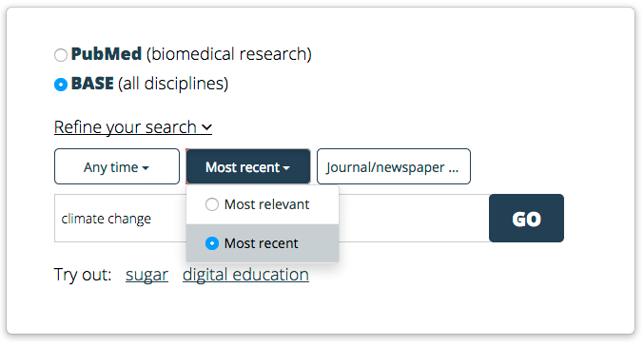Select the PubMed radio button

pyautogui.click(x=61, y=55)
